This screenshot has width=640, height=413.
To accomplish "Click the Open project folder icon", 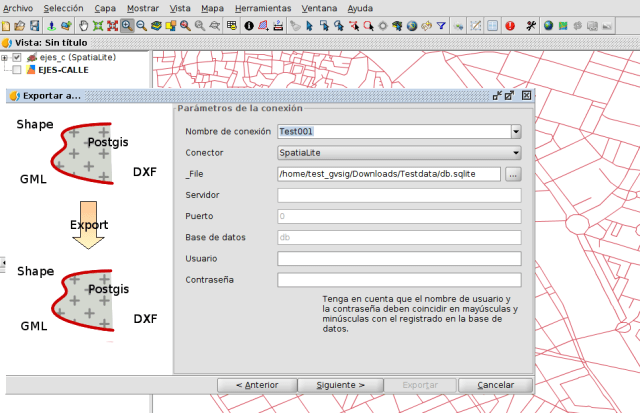I will [x=19, y=24].
